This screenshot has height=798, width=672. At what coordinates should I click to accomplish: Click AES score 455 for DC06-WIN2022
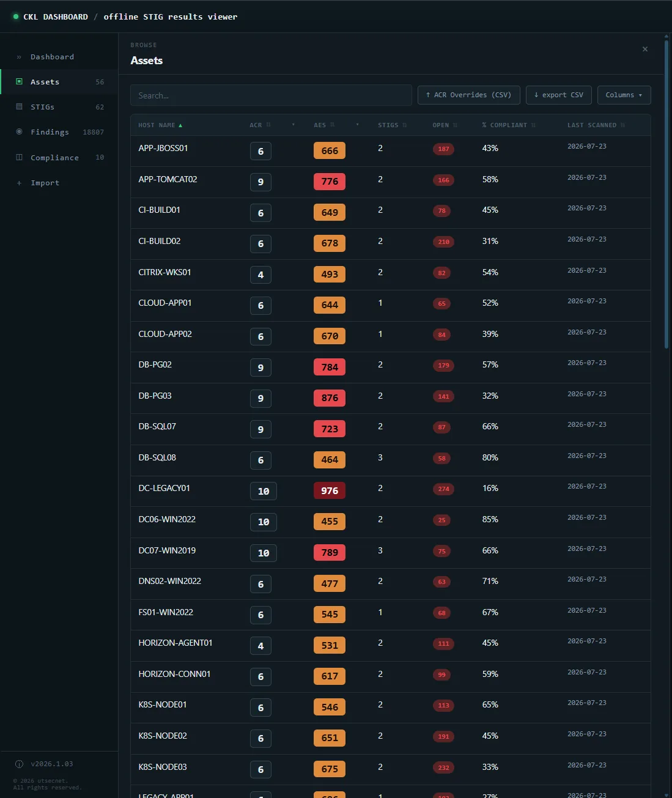click(330, 522)
